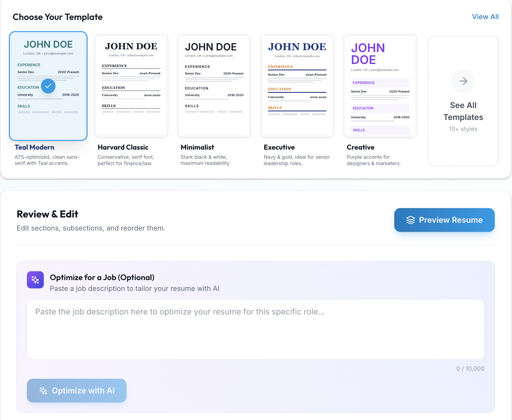Click the arrow icon on See All Templates card
512x420 pixels.
[463, 81]
